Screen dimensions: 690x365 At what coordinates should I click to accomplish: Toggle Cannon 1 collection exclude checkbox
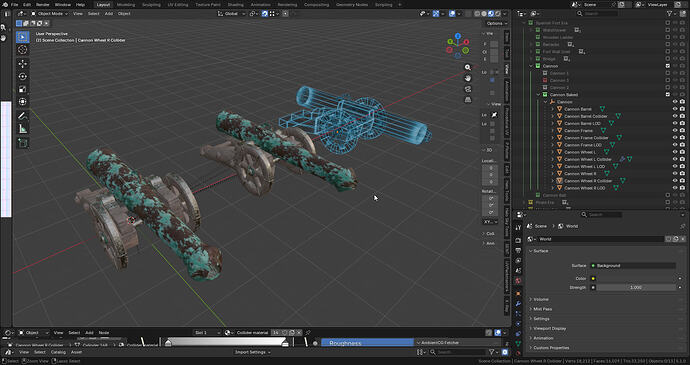(668, 73)
